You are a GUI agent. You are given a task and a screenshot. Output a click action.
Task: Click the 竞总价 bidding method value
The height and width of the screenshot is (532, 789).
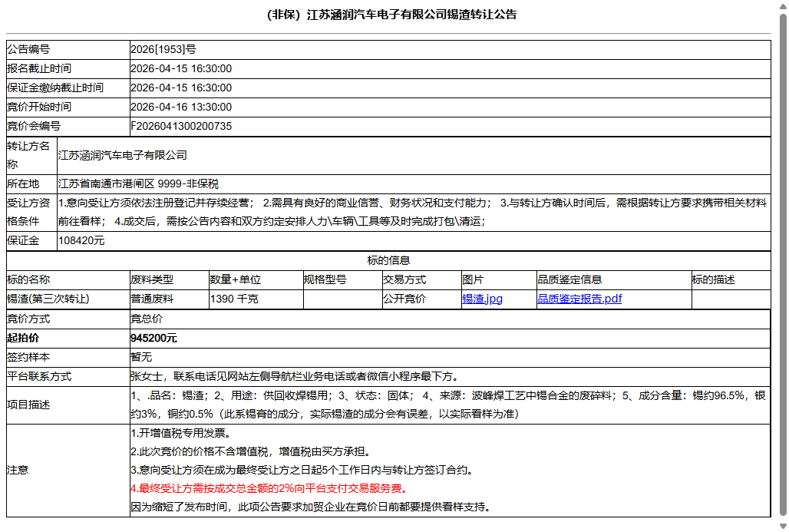point(147,319)
